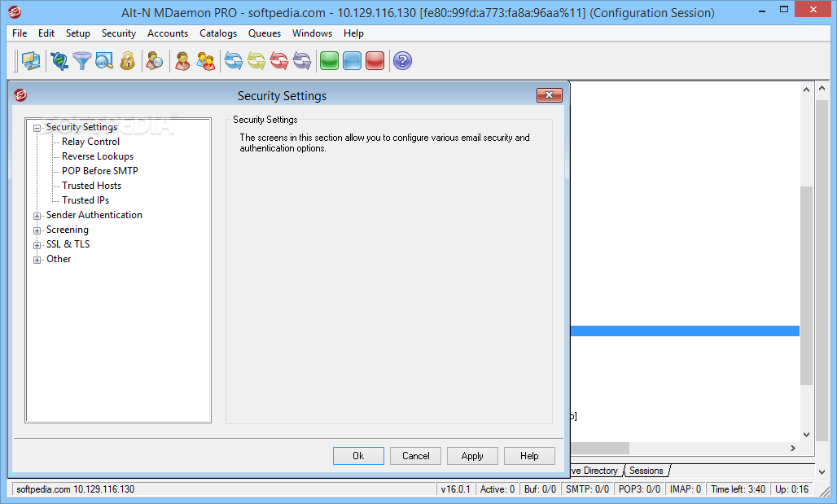
Task: Click 'POP3: 0/0' status entry
Action: (x=639, y=489)
